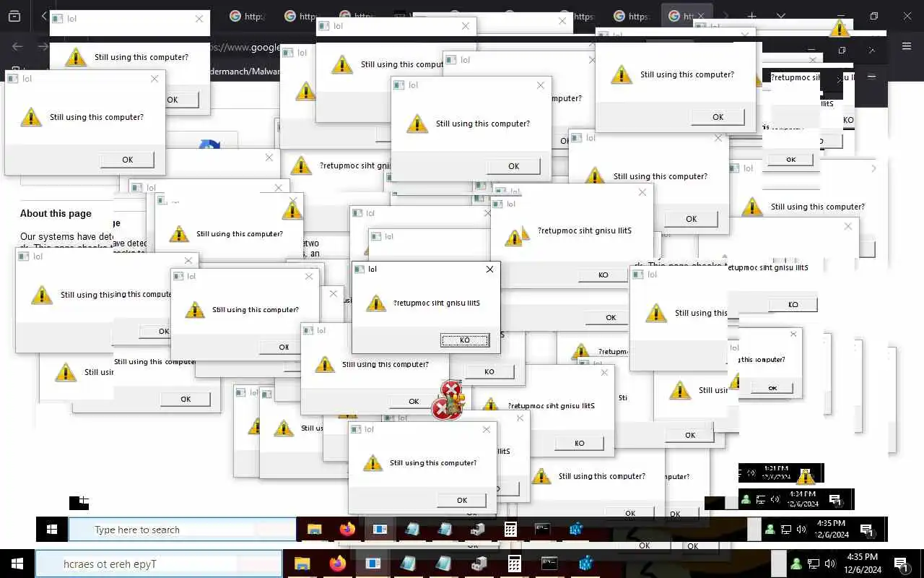The image size is (924, 578).
Task: Go back using the browser back arrow
Action: pos(17,47)
